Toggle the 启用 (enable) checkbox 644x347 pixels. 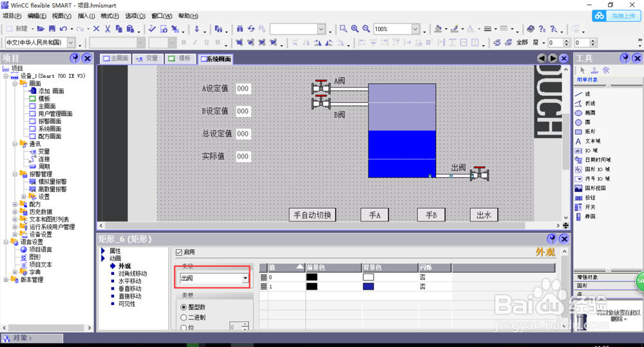click(x=178, y=252)
